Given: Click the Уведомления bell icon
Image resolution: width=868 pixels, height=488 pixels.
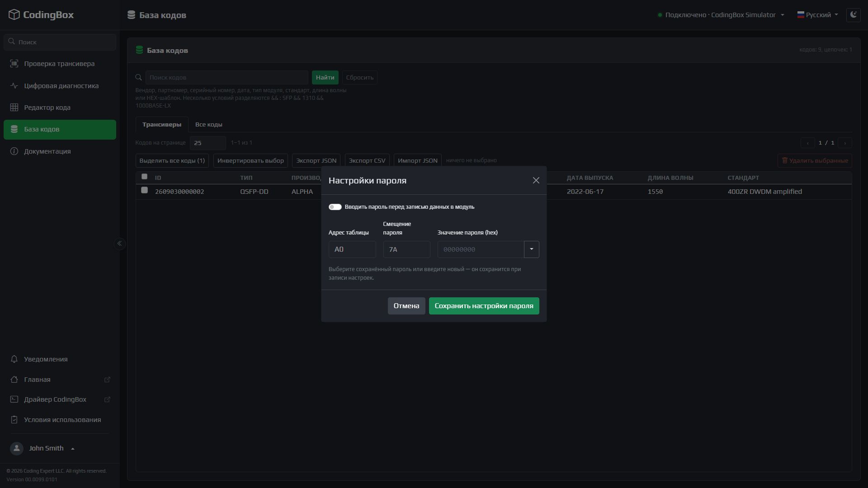Looking at the screenshot, I should pos(14,359).
